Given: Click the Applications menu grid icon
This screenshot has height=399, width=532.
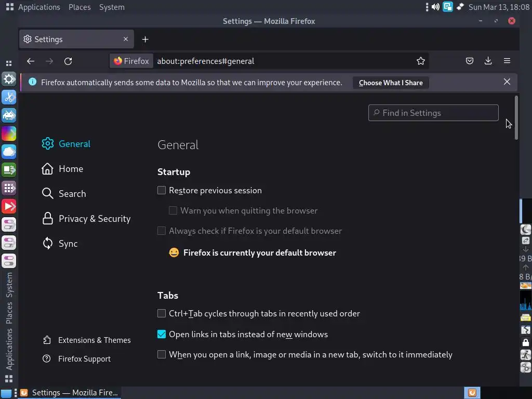Looking at the screenshot, I should click(10, 7).
